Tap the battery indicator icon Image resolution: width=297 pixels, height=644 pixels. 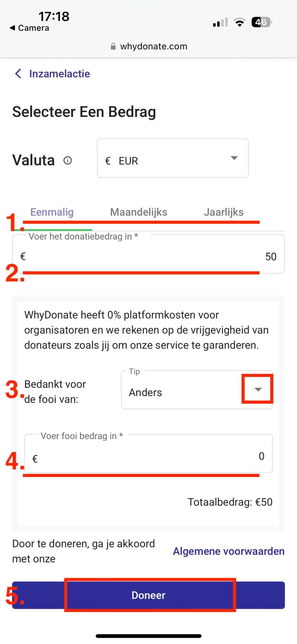tap(261, 22)
